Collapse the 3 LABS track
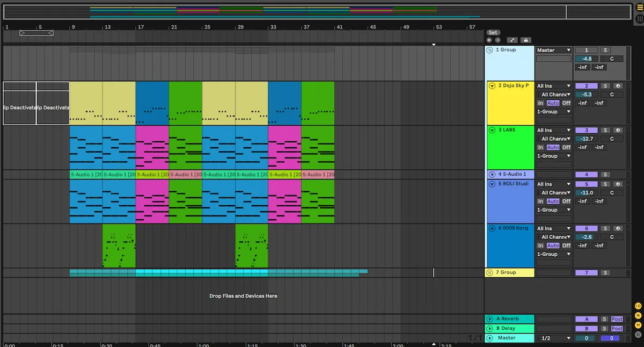The width and height of the screenshot is (644, 347). pyautogui.click(x=492, y=130)
